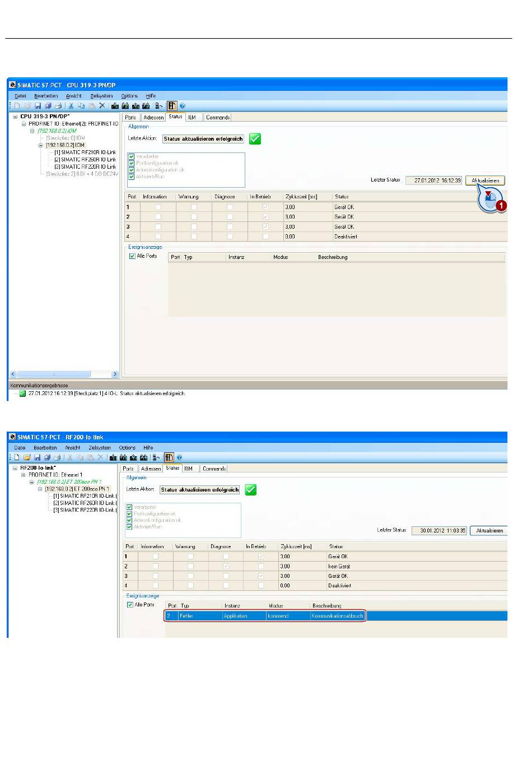Toggle port 2 Diagnose checkbox in RF200-Io-link window

(x=226, y=567)
